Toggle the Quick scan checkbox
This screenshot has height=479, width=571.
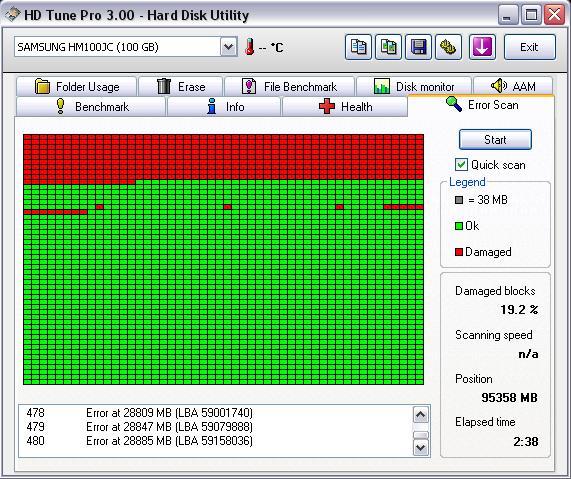(461, 165)
